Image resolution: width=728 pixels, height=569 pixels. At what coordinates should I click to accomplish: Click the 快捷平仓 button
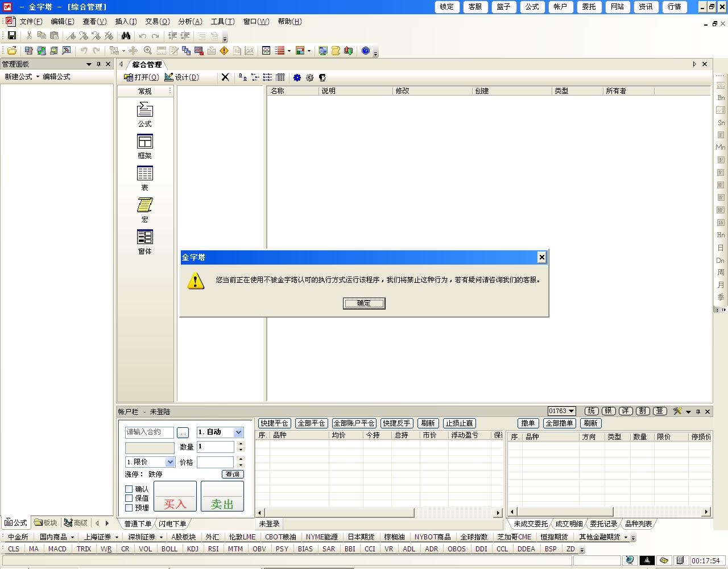[x=275, y=423]
